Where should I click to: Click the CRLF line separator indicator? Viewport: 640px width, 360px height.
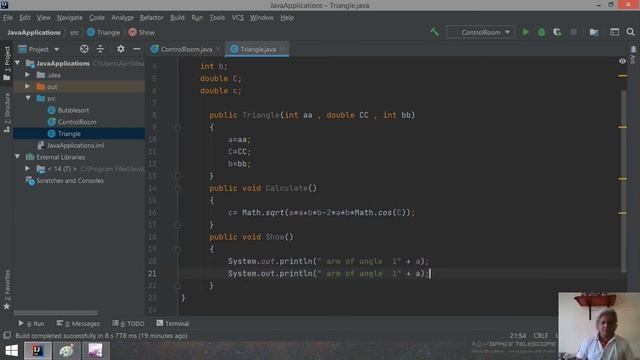pyautogui.click(x=541, y=336)
